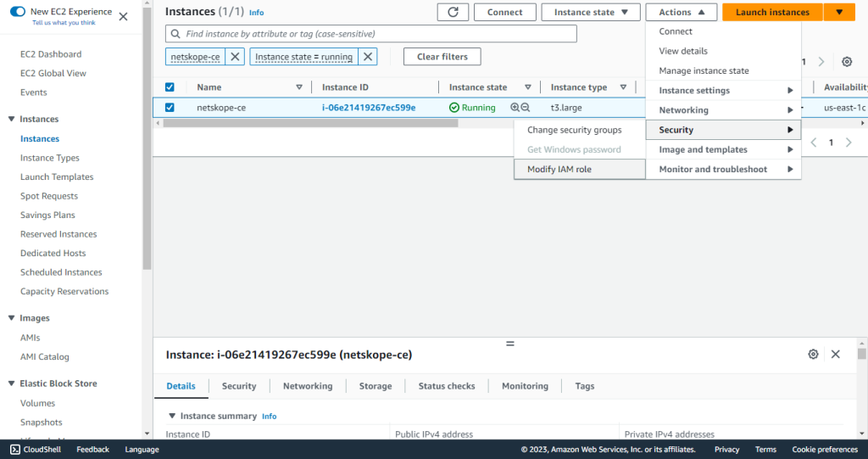Image resolution: width=868 pixels, height=459 pixels.
Task: Click the Clear filters button
Action: [x=442, y=57]
